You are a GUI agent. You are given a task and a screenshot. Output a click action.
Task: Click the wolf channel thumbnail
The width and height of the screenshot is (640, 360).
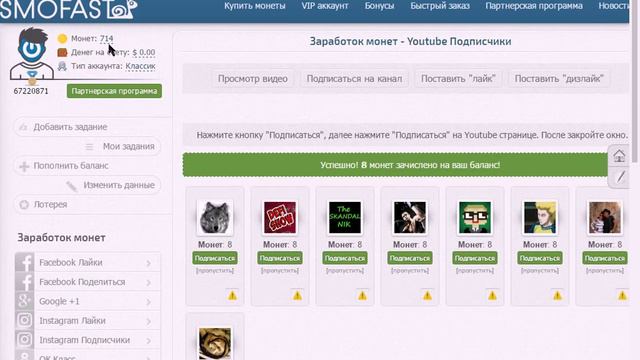[x=215, y=218]
